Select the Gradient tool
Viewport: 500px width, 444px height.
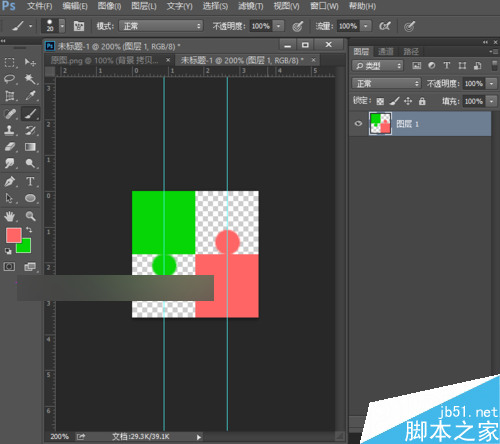(x=30, y=147)
